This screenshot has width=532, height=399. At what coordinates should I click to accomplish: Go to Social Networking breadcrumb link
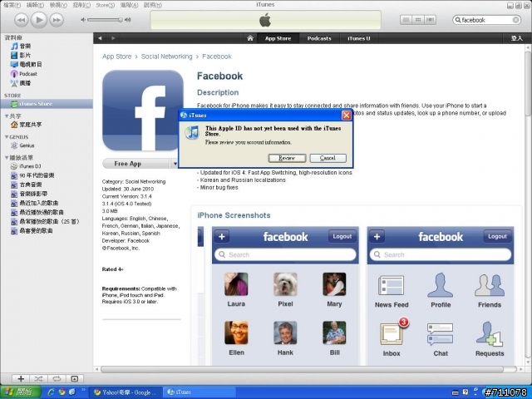pyautogui.click(x=166, y=57)
